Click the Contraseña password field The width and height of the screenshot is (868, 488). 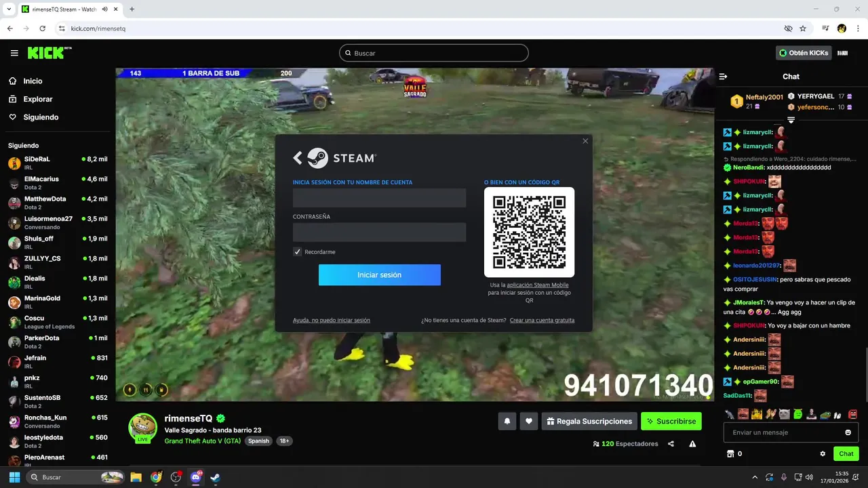tap(379, 232)
